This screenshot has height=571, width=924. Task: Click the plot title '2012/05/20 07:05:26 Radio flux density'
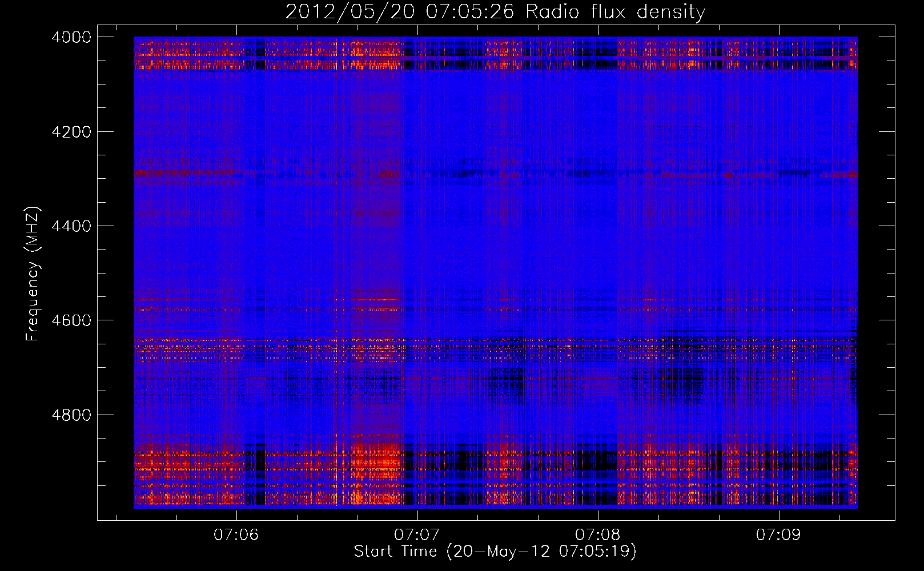(495, 12)
